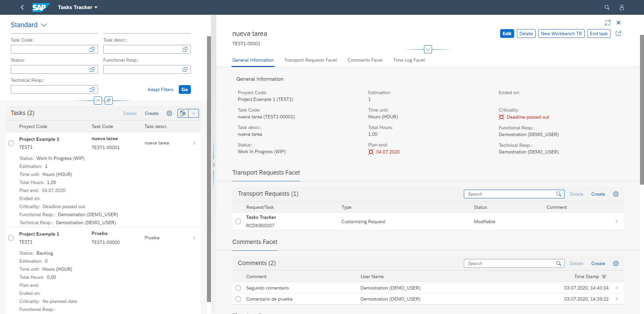Viewport: 644px width, 314px height.
Task: Open value help for Status filter
Action: (x=92, y=69)
